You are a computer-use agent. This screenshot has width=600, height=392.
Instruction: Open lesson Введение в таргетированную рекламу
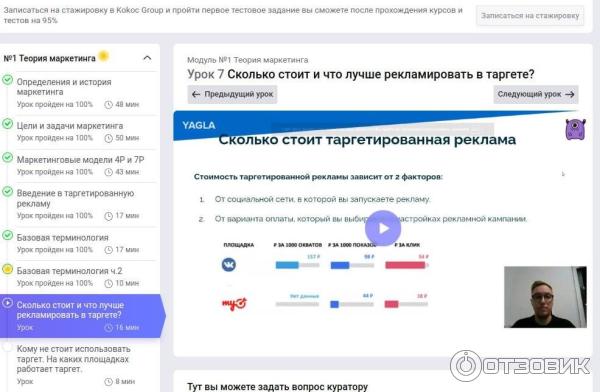pyautogui.click(x=75, y=198)
